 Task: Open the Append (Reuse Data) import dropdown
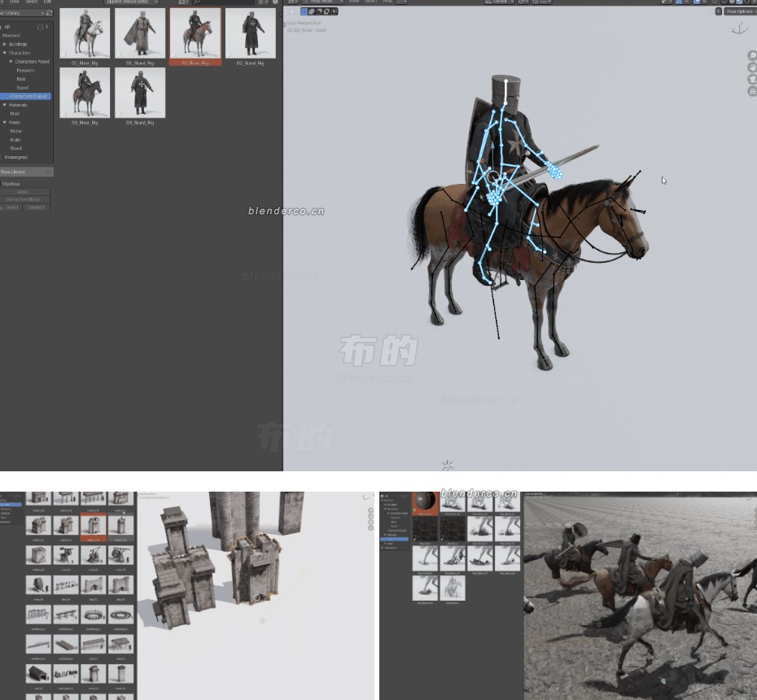click(x=132, y=2)
